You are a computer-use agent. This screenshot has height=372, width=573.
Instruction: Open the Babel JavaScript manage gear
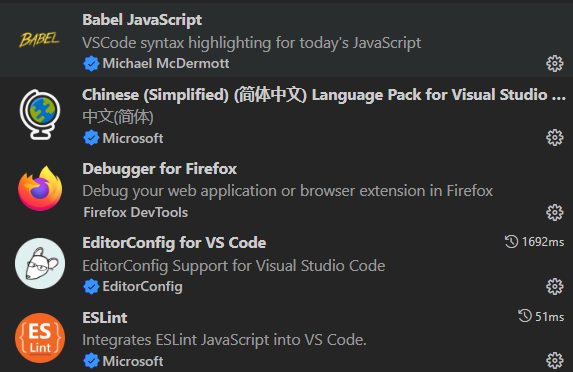coord(554,64)
